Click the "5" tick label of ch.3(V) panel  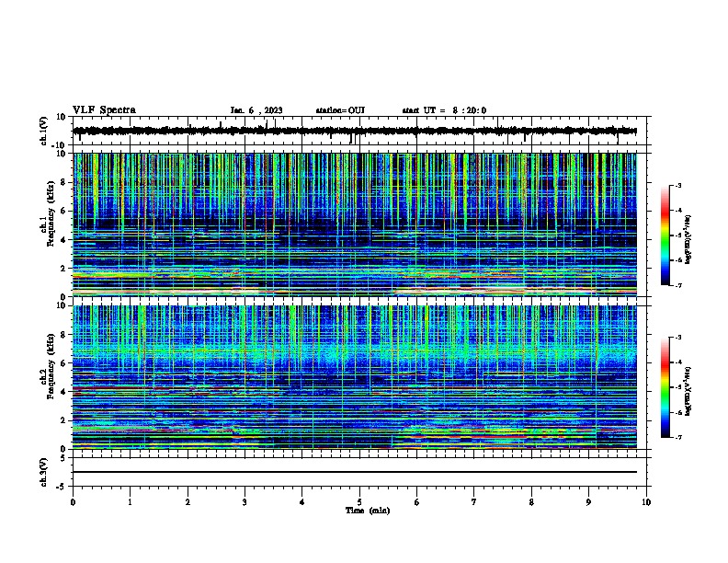point(64,458)
